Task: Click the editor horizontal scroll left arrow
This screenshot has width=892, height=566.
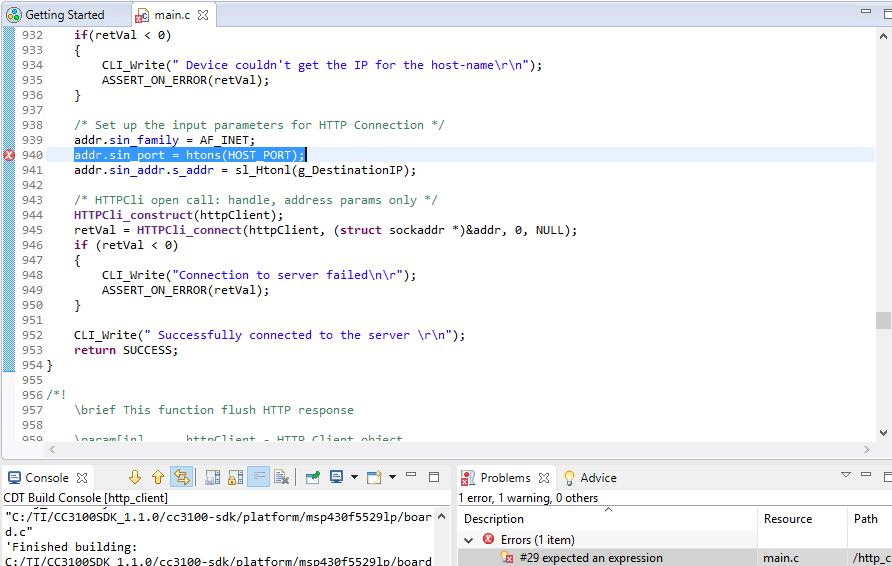Action: [52, 449]
